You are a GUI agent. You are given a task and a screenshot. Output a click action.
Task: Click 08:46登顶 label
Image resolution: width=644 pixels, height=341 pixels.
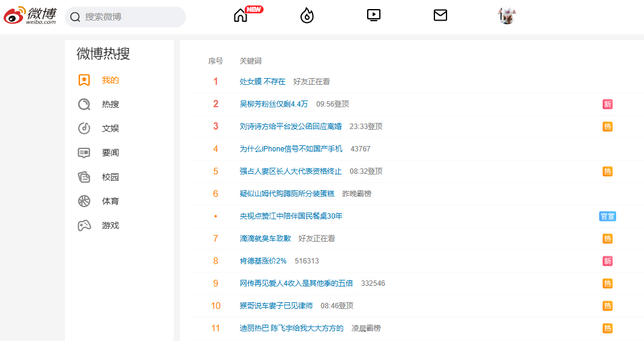[337, 306]
